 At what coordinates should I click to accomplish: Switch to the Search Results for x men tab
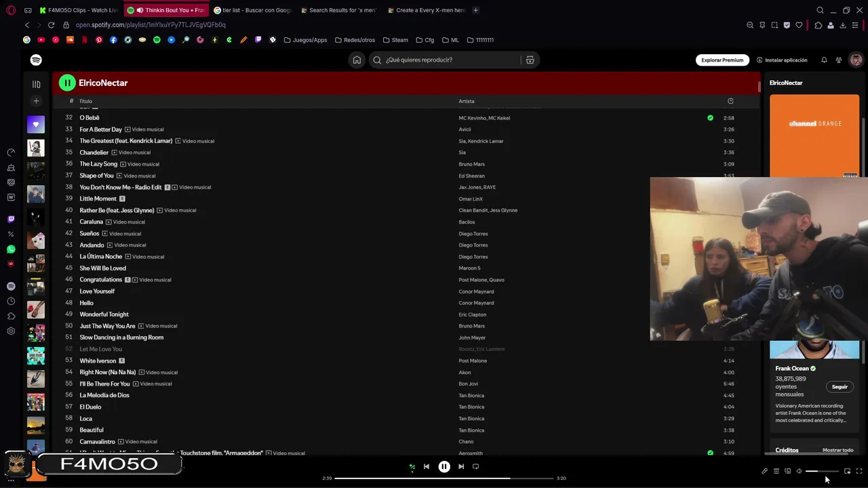(x=339, y=10)
